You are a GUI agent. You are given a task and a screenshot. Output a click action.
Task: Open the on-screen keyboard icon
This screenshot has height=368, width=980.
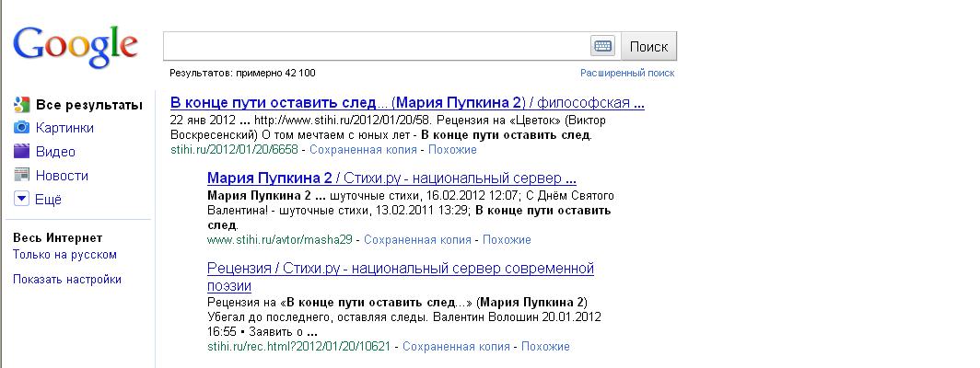click(x=602, y=46)
